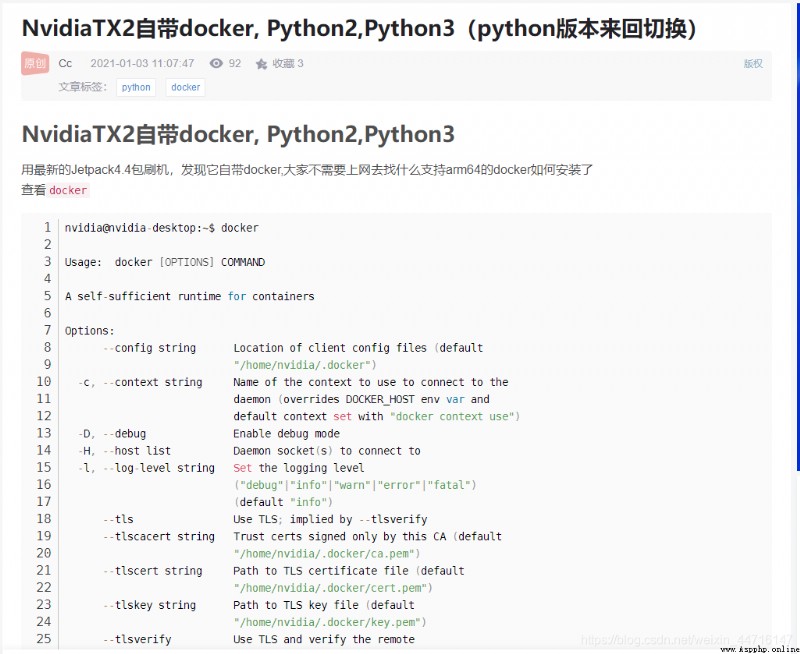Click the 文章标签 label
The image size is (800, 654).
(x=83, y=87)
